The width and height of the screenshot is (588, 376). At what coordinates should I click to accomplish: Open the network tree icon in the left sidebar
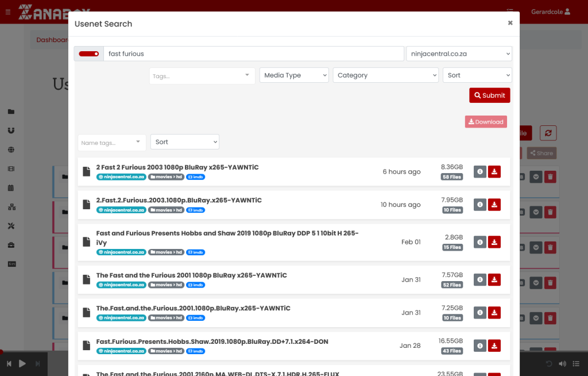pos(11,207)
